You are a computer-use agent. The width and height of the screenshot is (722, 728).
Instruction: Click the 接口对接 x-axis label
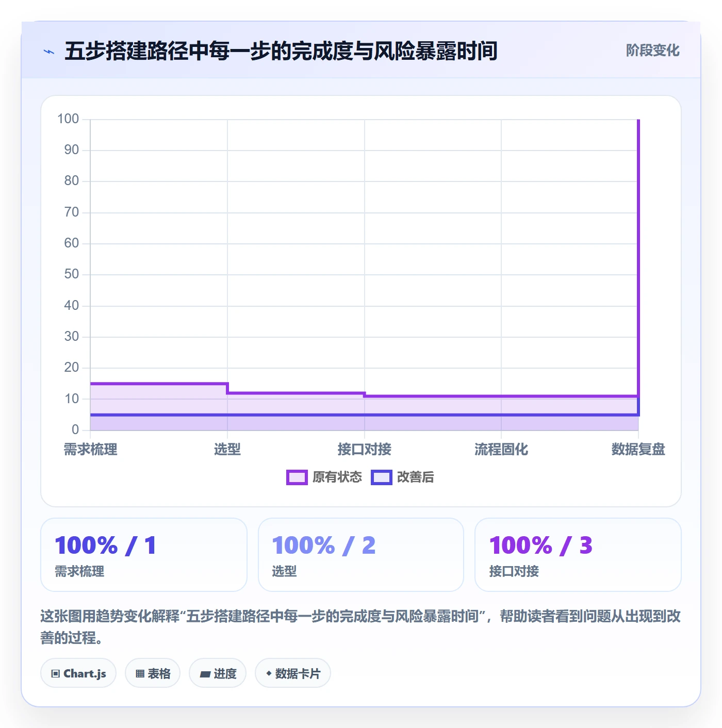(365, 450)
